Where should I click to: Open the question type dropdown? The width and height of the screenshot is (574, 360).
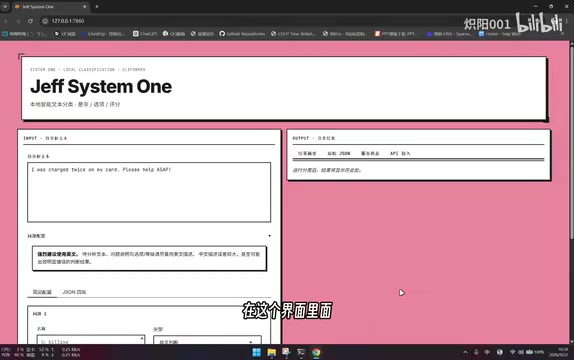[x=207, y=341]
